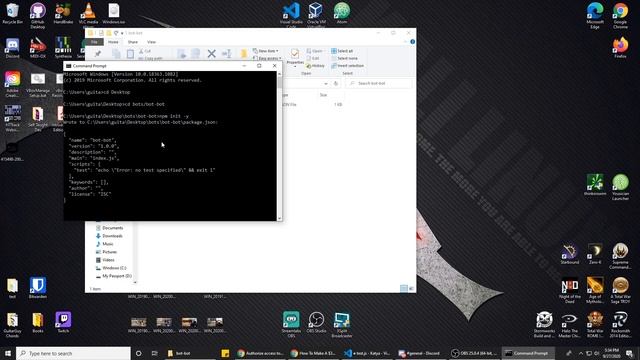Screen dimensions: 640x360
Task: Select the Yousician Launcher desktop icon
Action: [620, 187]
